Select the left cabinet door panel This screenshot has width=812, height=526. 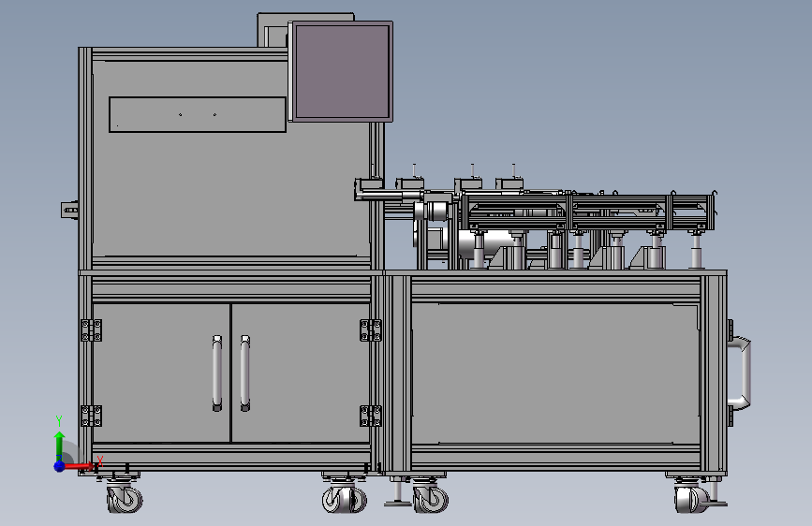point(161,373)
